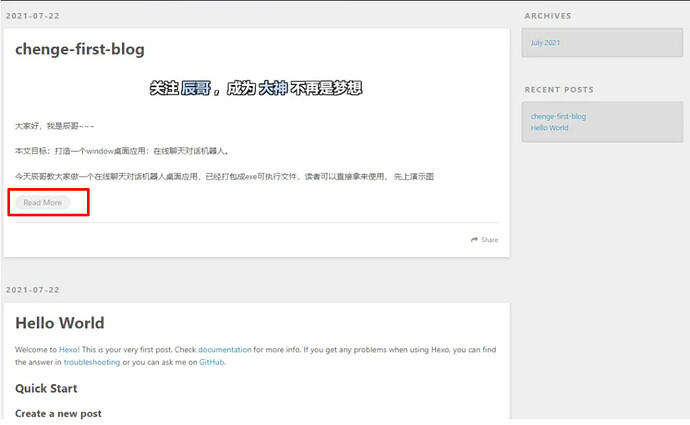Click the paragraph starting 今天辰哥
690x425 pixels.
pyautogui.click(x=224, y=176)
